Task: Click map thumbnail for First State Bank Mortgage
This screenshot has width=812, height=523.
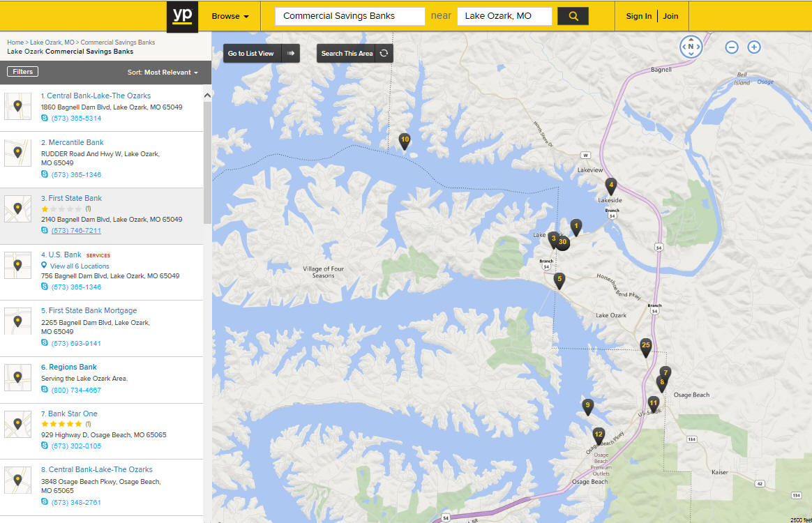Action: [x=17, y=321]
